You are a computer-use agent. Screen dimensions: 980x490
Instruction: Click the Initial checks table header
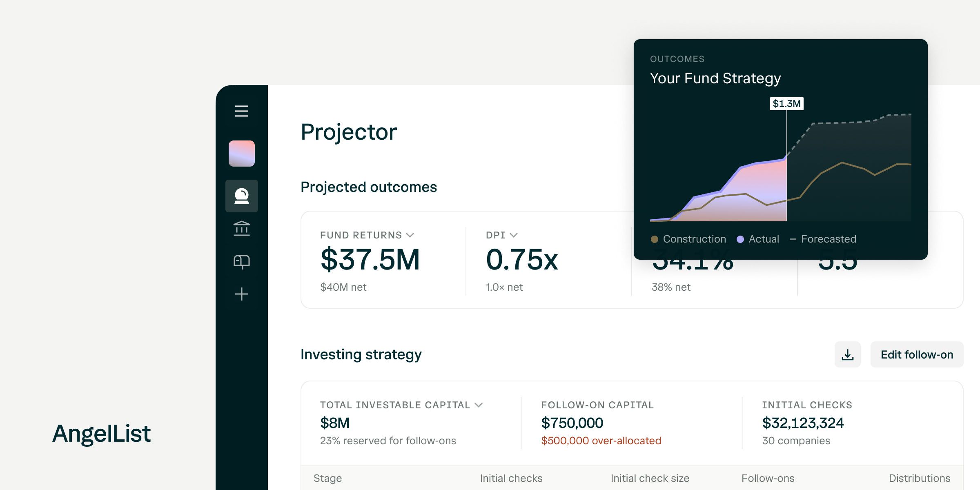pyautogui.click(x=511, y=478)
